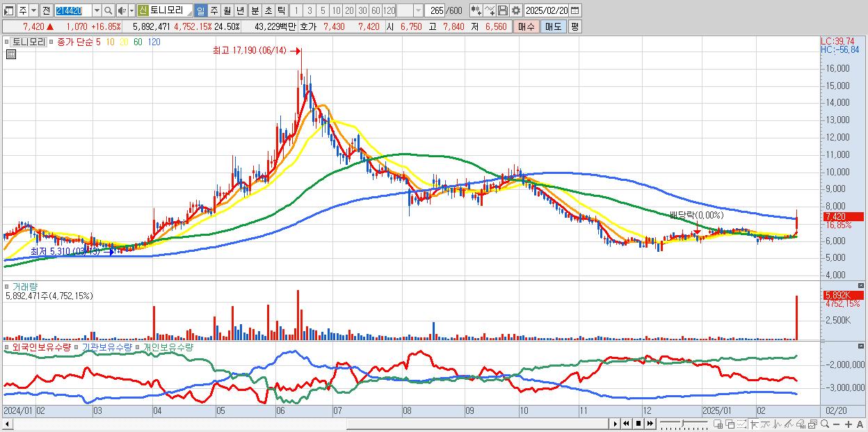Select interval preset 60
The image size is (868, 432).
coord(376,10)
